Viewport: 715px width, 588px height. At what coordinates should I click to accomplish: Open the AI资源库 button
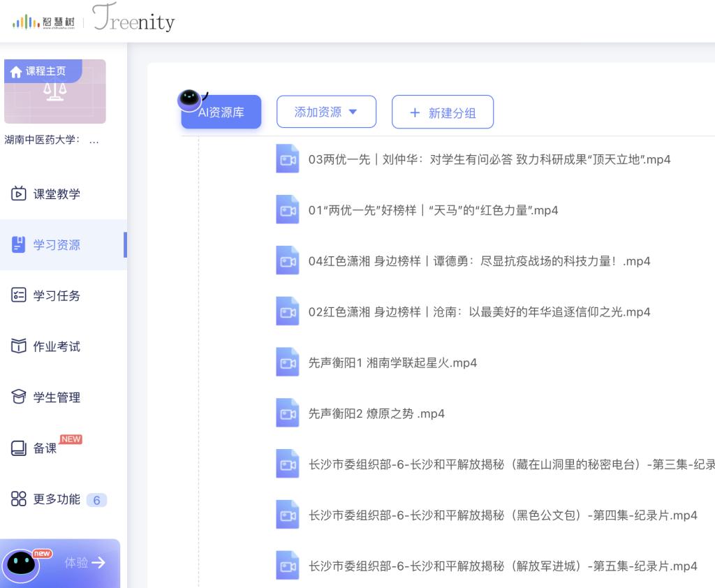[221, 112]
